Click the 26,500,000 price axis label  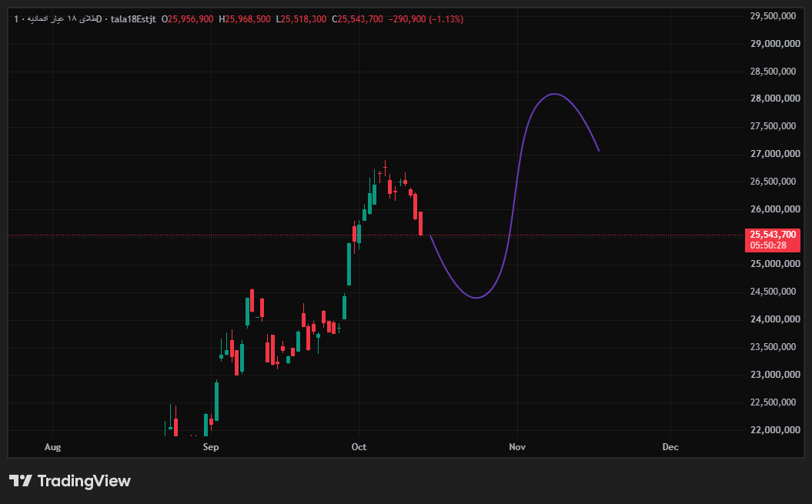click(x=775, y=182)
